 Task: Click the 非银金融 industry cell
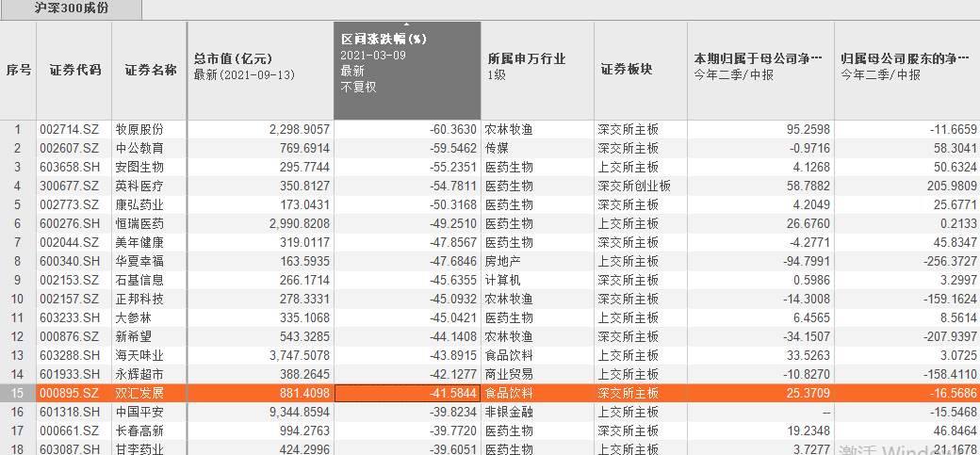[537, 412]
